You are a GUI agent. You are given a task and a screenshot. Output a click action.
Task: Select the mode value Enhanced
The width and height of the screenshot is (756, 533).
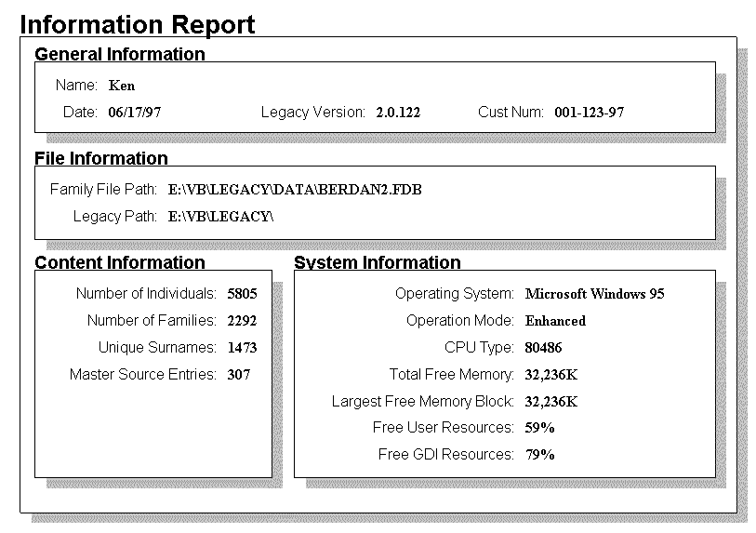[555, 321]
